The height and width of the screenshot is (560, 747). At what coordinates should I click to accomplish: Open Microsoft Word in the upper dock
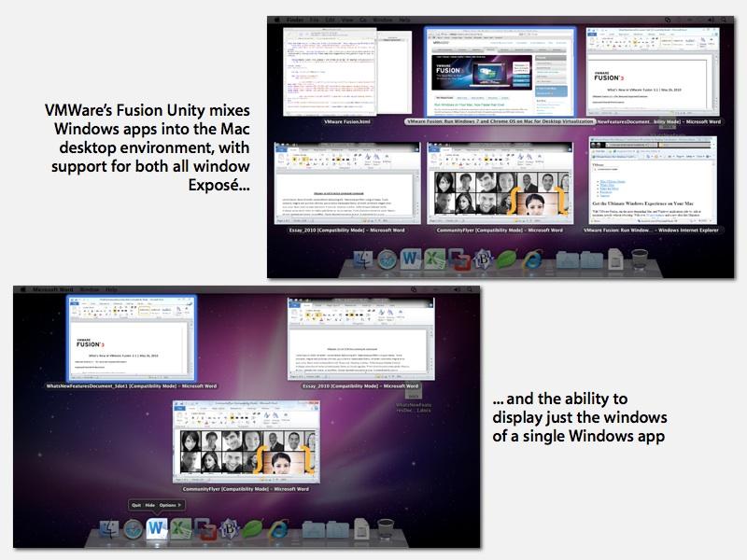coord(410,259)
